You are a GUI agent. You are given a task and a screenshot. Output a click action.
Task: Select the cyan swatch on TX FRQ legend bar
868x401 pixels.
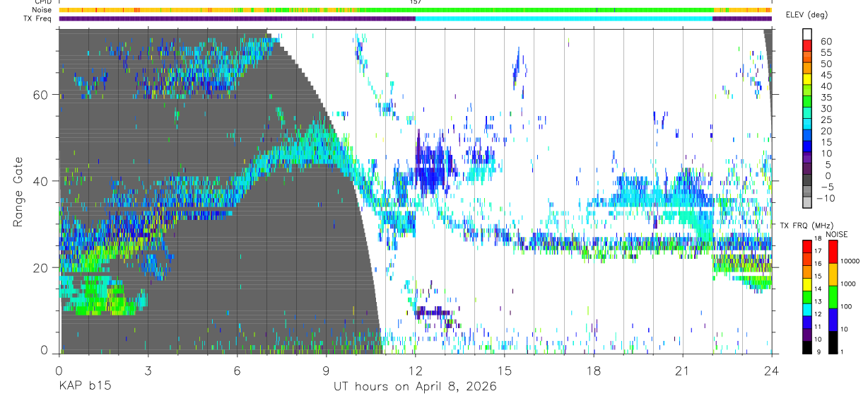(807, 308)
